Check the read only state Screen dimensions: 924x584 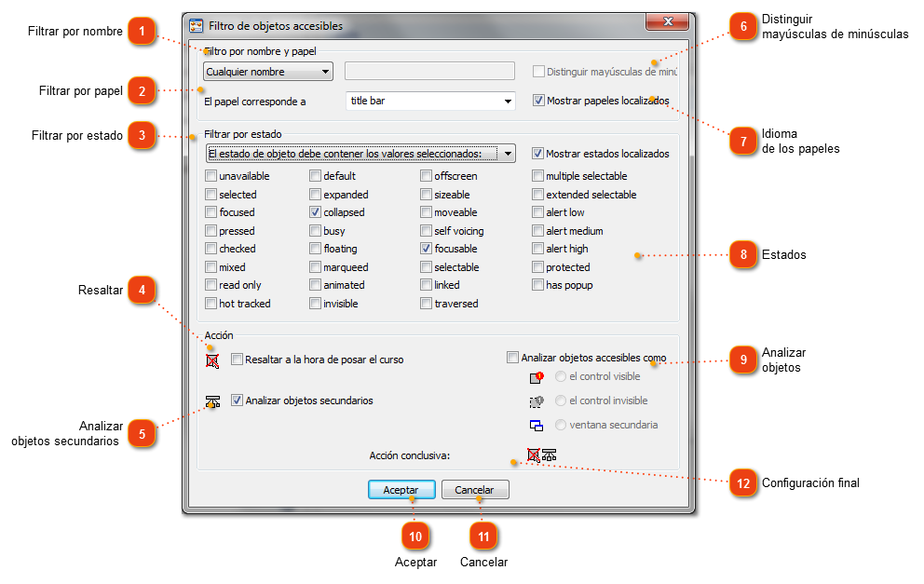coord(211,285)
